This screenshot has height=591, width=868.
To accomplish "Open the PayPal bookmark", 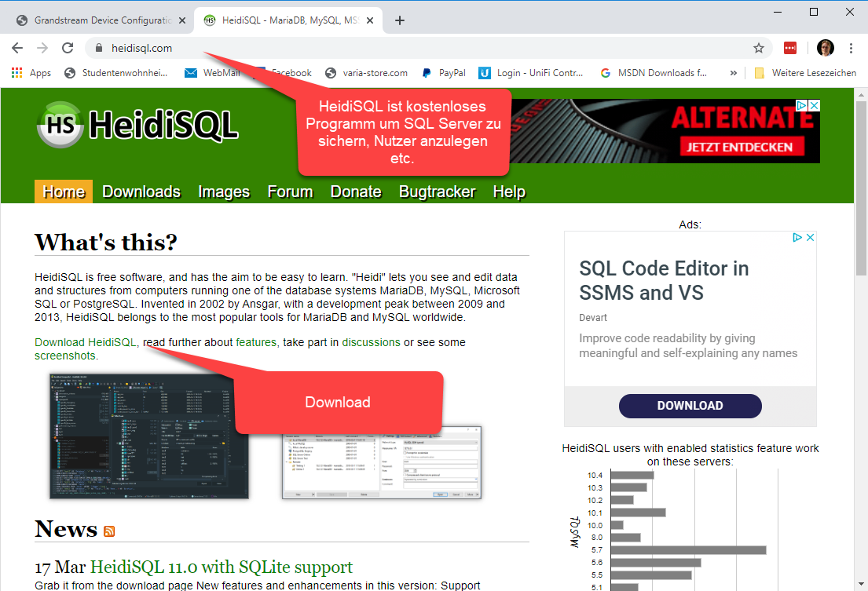I will [x=443, y=73].
